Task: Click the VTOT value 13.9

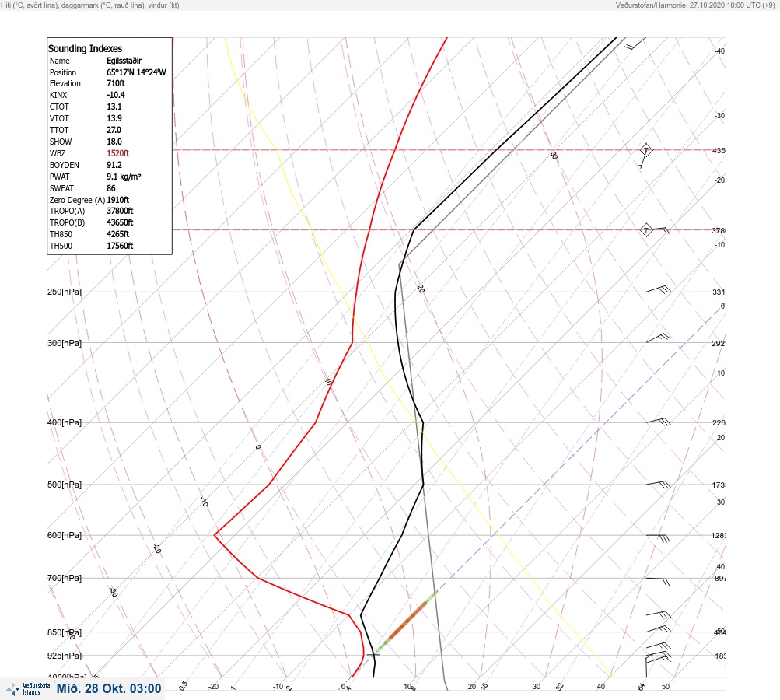Action: pos(114,118)
